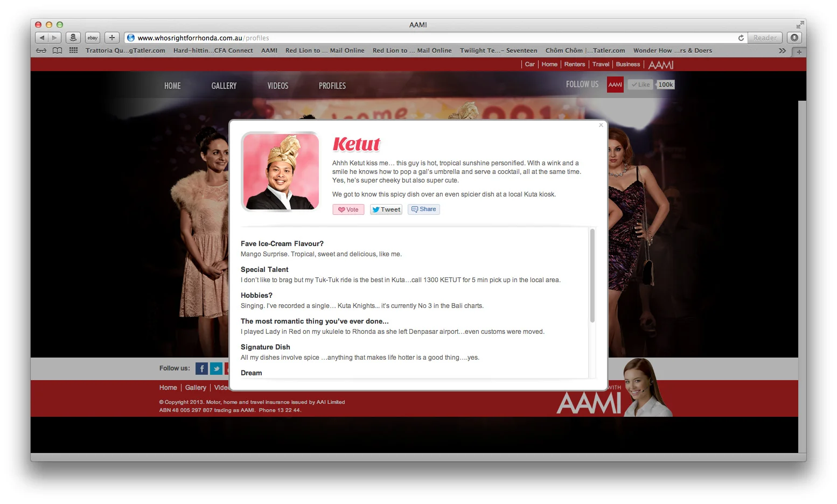Viewport: 837px width, 504px height.
Task: Click the 'Signature Dish' heading
Action: tap(266, 347)
